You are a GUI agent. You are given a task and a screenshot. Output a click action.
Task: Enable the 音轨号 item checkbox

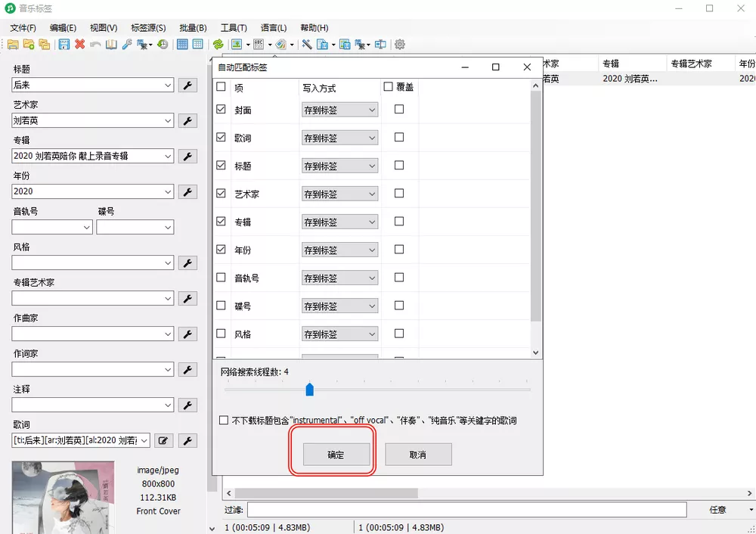[221, 278]
